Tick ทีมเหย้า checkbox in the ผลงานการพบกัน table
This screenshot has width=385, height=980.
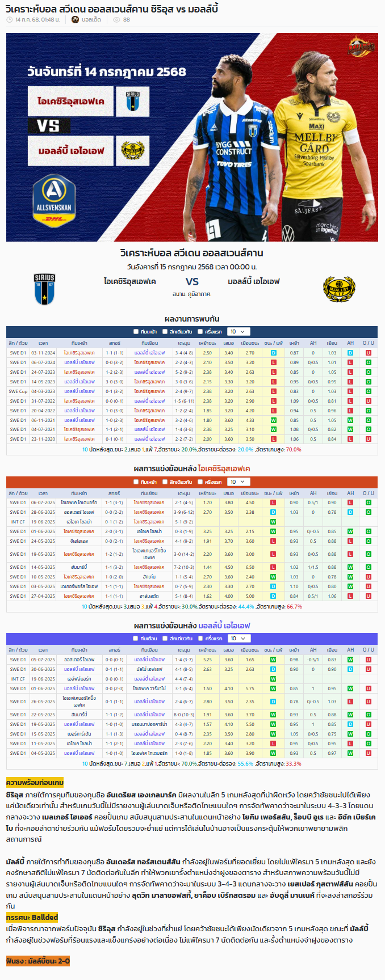(x=136, y=332)
